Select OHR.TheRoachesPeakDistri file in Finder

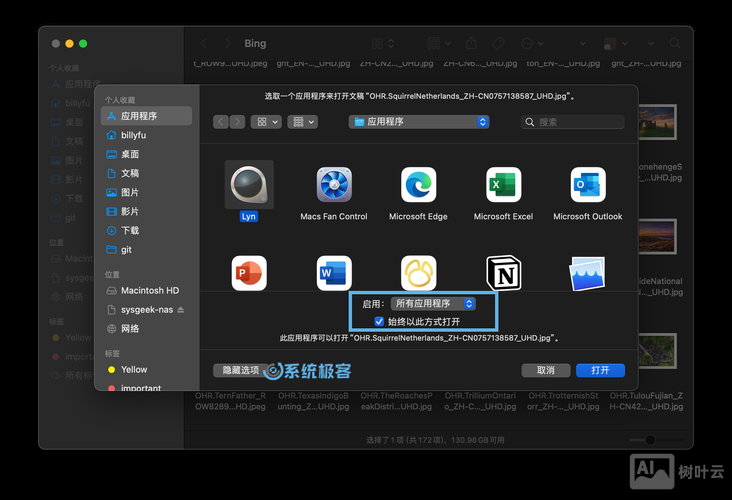coord(396,401)
